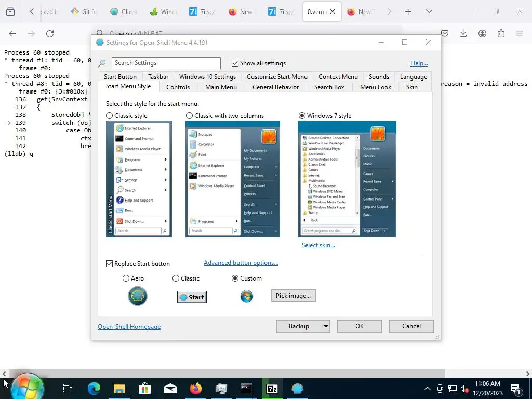Click the Pocket save icon in Firefox
Screen dimensions: 532x399
coord(445,33)
